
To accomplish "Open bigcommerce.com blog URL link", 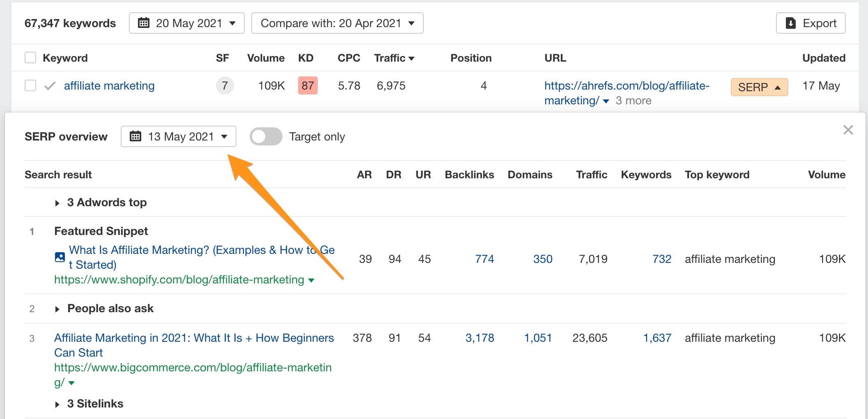I will coord(193,375).
